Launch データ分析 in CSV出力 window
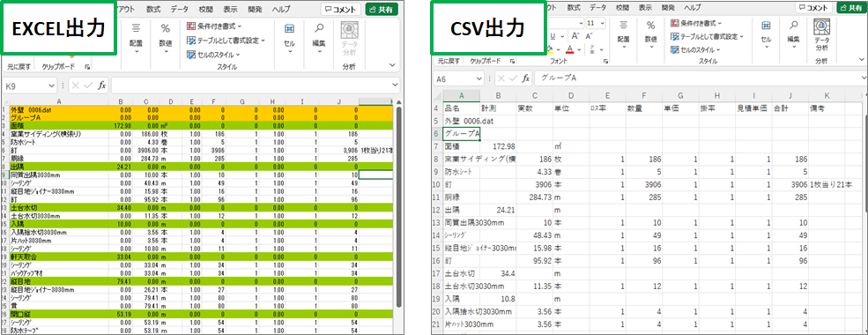The height and width of the screenshot is (335, 868). coord(821,35)
